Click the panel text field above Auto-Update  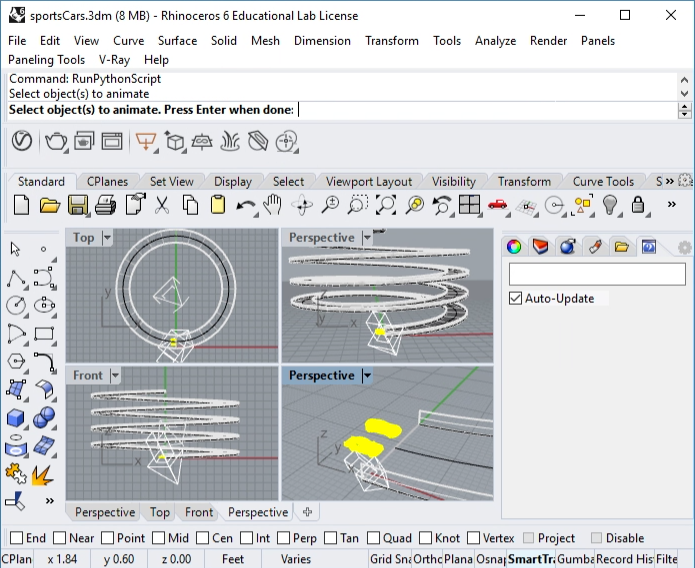597,274
